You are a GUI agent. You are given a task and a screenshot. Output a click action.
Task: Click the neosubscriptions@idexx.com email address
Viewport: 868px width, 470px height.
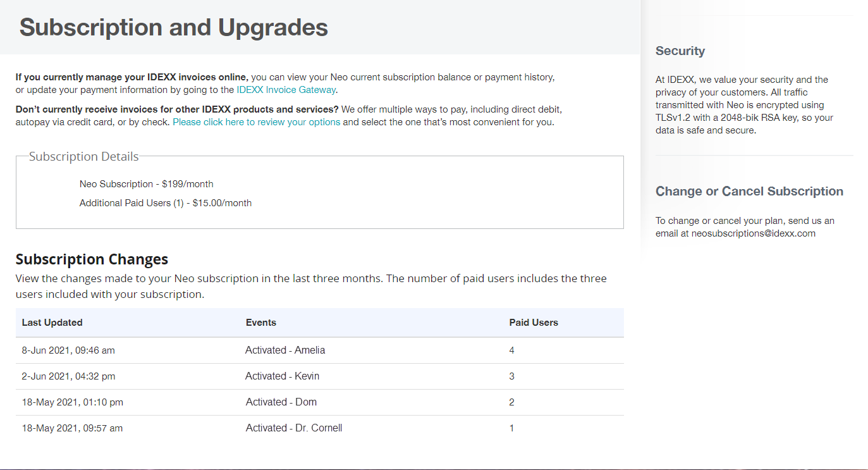[754, 233]
